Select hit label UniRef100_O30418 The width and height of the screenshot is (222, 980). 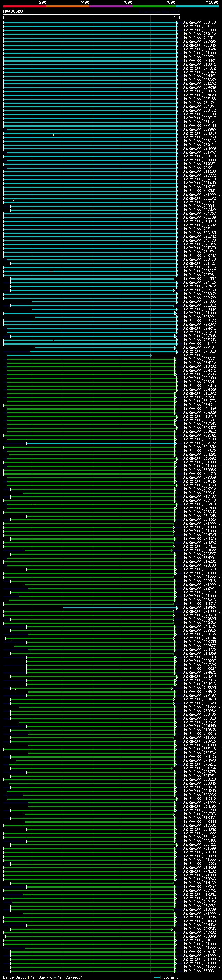click(199, 699)
